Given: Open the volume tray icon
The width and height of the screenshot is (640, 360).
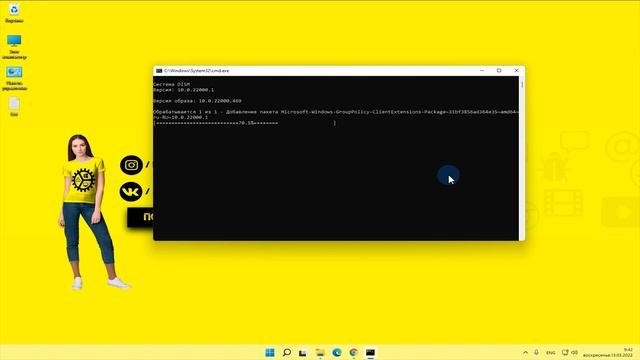Looking at the screenshot, I should [574, 352].
